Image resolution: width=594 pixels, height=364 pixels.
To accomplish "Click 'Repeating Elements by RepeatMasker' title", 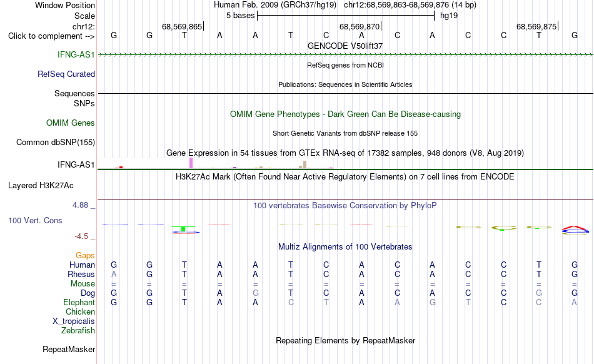I will point(345,340).
